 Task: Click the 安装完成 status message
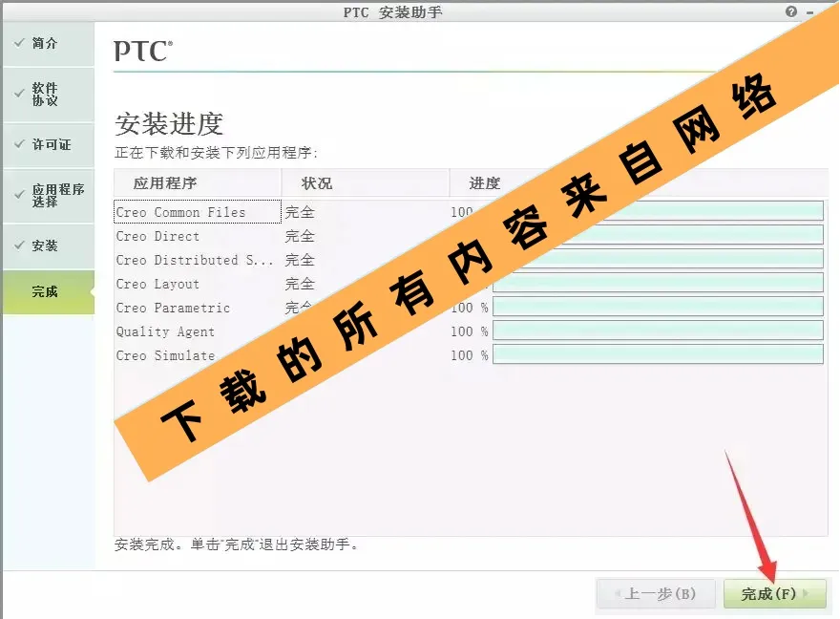click(237, 544)
